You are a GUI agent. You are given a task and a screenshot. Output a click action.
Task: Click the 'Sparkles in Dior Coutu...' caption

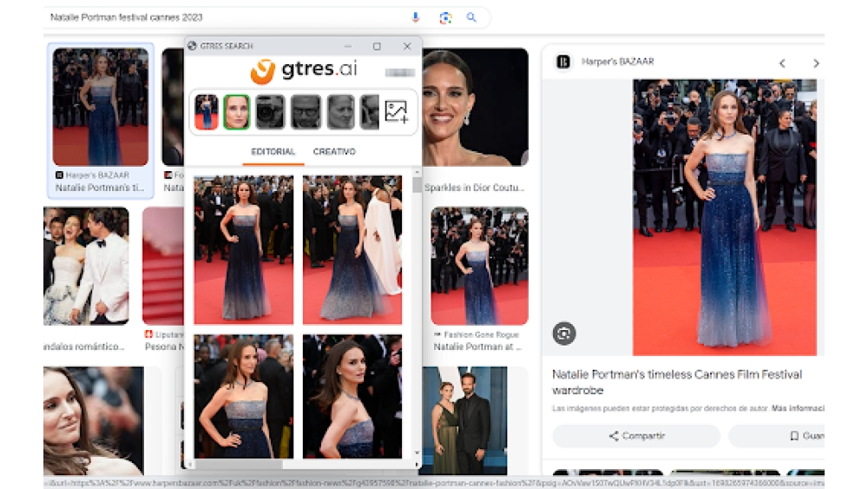coord(474,188)
